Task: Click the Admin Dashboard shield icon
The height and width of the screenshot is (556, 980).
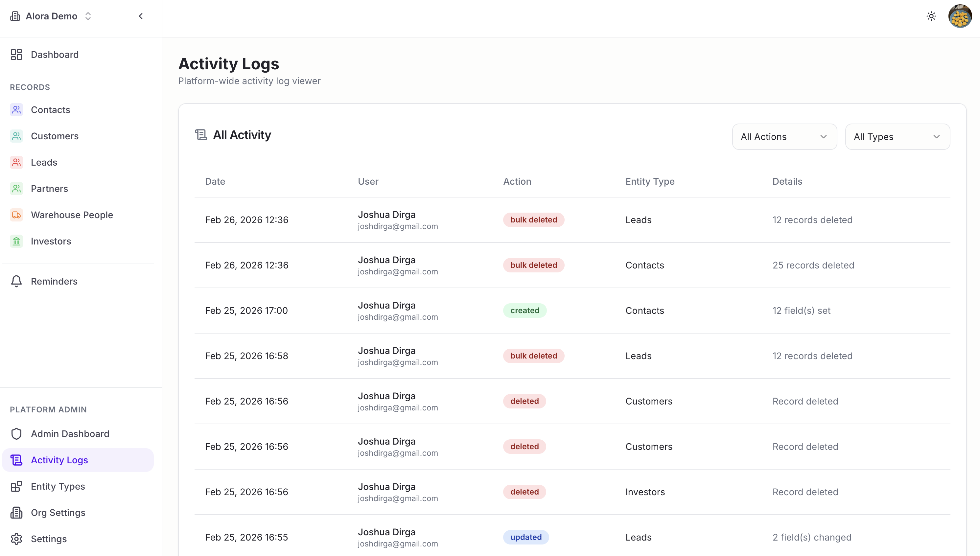Action: pos(16,434)
